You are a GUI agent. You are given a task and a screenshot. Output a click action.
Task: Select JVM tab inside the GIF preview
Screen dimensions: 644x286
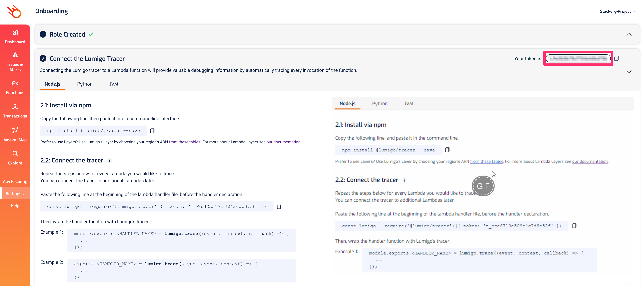409,104
